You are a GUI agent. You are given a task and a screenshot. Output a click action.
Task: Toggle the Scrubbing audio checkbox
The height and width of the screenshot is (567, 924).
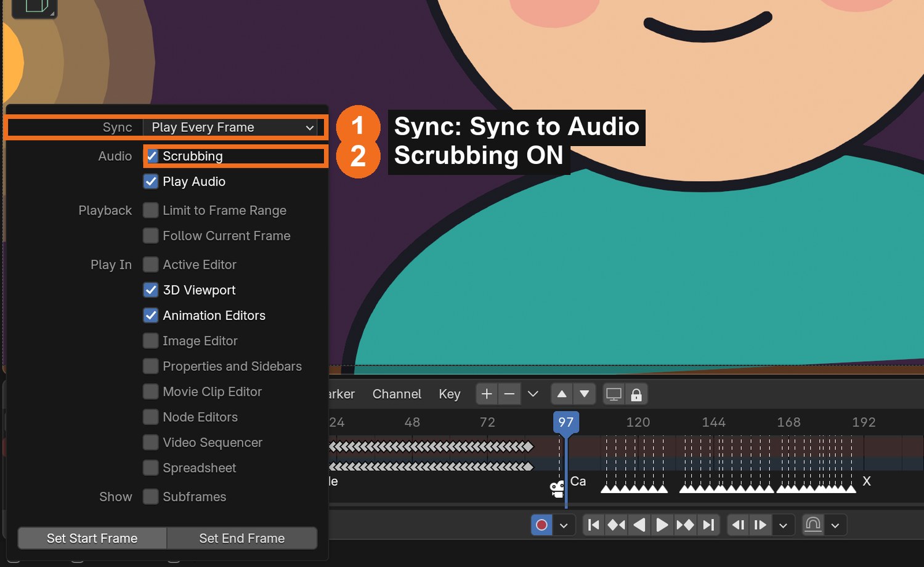click(152, 157)
